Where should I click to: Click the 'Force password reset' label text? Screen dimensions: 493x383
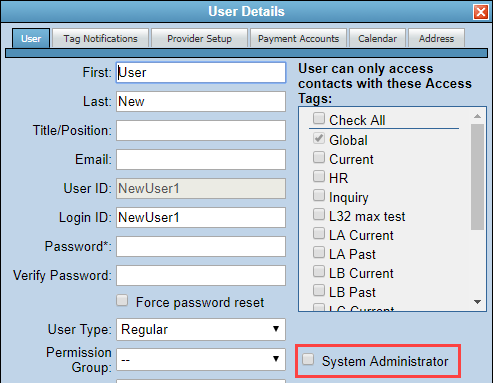[200, 303]
